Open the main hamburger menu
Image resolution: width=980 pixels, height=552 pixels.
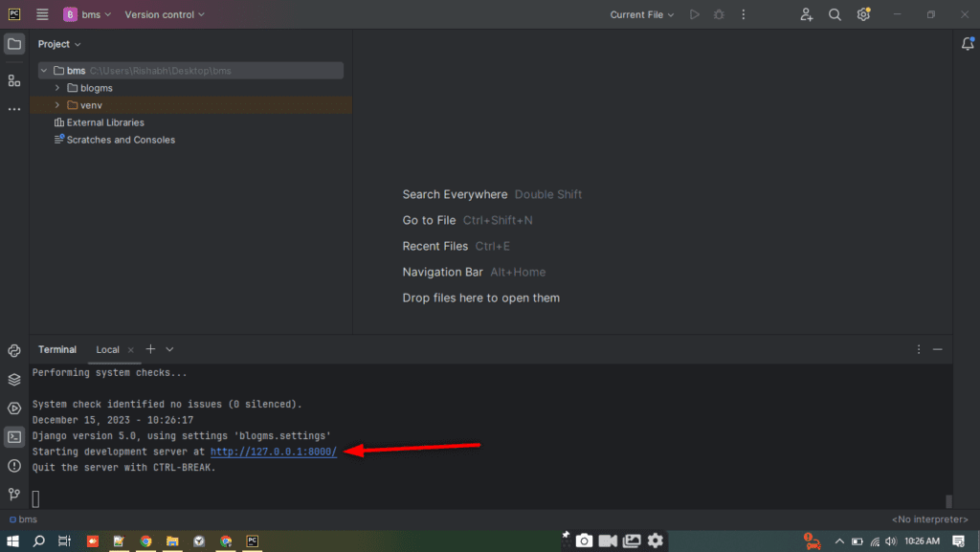pyautogui.click(x=42, y=14)
